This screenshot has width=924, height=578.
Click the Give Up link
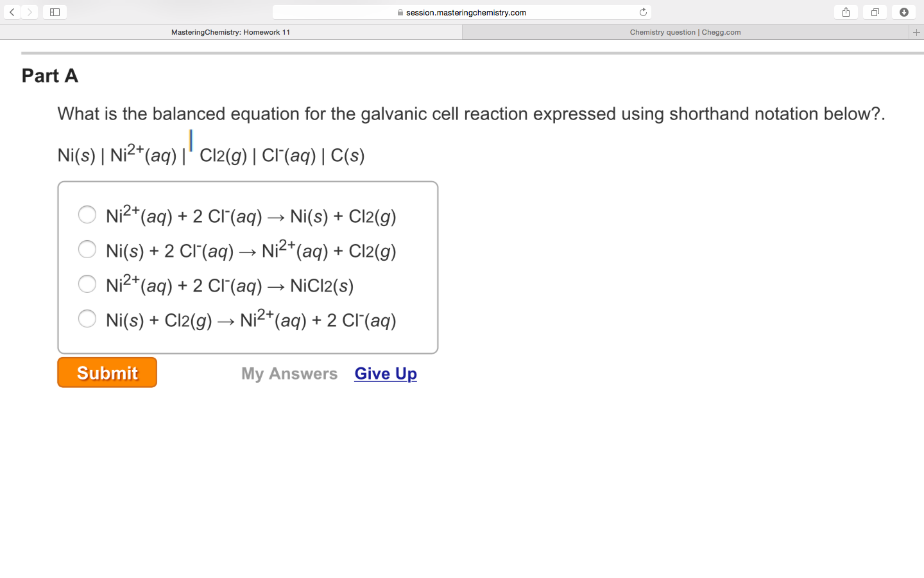pos(385,373)
